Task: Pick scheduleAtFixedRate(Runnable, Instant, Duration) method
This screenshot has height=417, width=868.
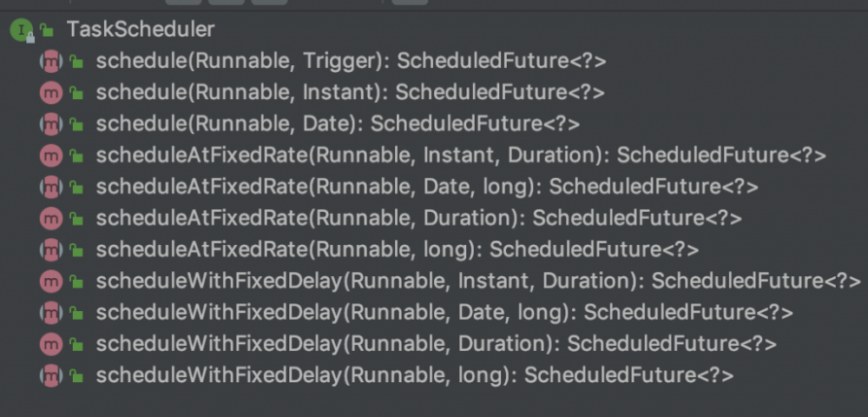Action: pos(460,156)
